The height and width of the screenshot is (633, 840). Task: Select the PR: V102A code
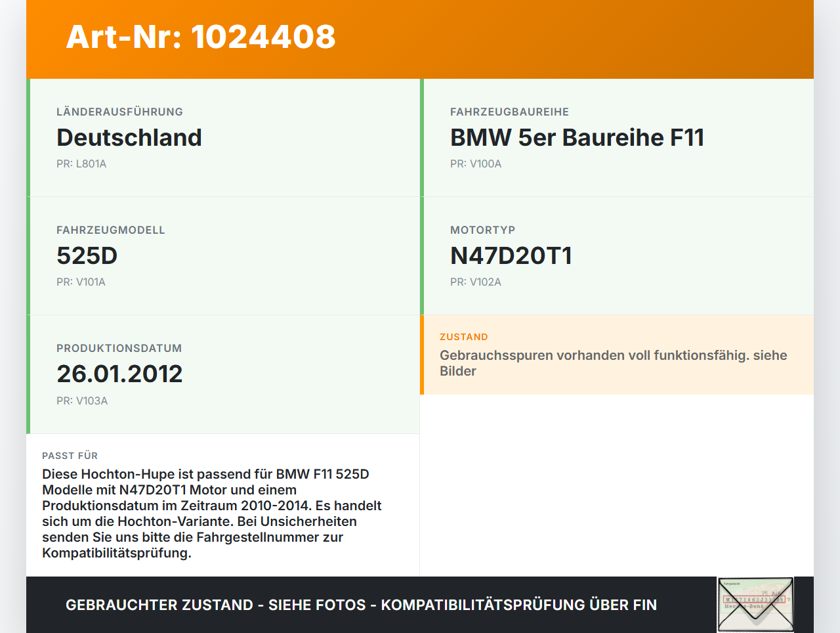(475, 282)
